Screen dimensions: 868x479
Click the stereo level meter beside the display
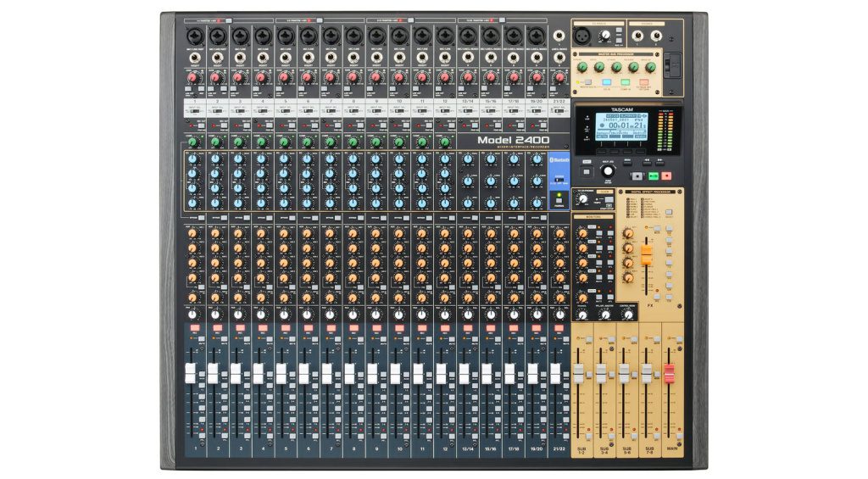pyautogui.click(x=665, y=131)
